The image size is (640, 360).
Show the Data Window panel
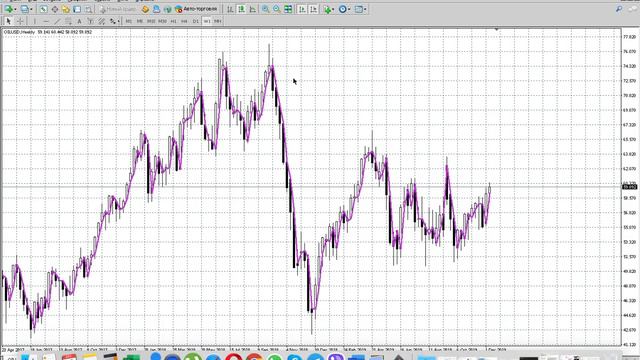[x=54, y=9]
